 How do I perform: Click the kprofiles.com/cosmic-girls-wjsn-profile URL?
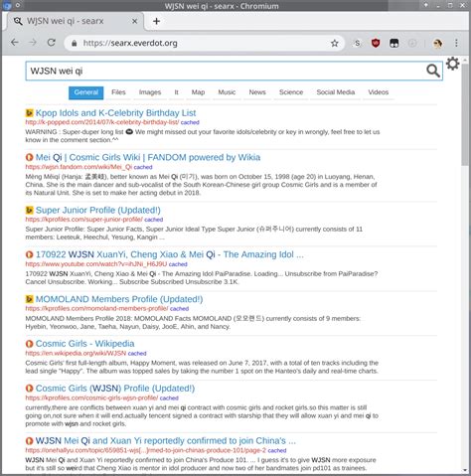click(91, 397)
